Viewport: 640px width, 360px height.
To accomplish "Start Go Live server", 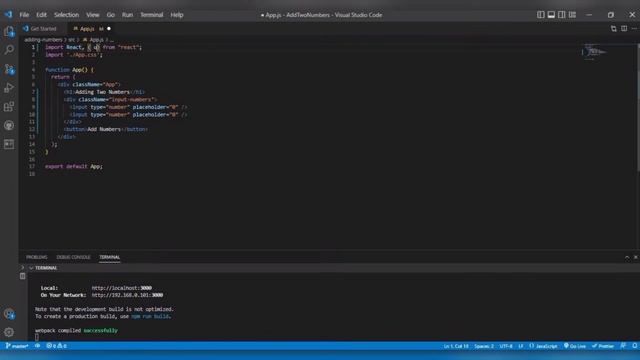I will point(575,346).
